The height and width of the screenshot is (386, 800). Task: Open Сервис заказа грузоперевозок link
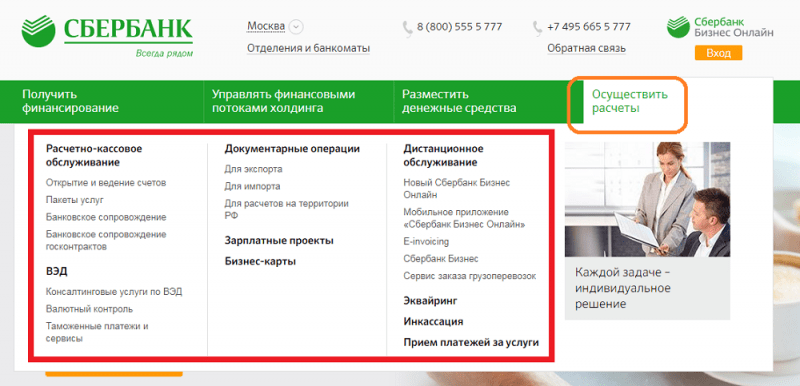[470, 276]
